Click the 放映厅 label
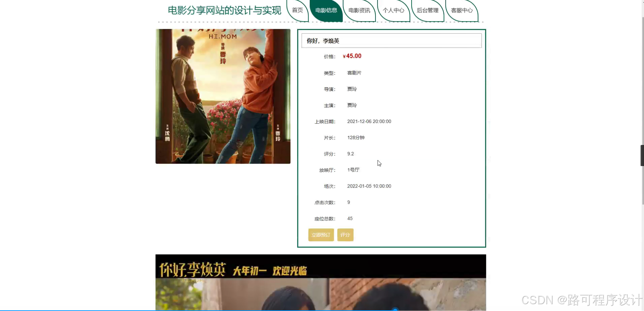 pyautogui.click(x=327, y=170)
